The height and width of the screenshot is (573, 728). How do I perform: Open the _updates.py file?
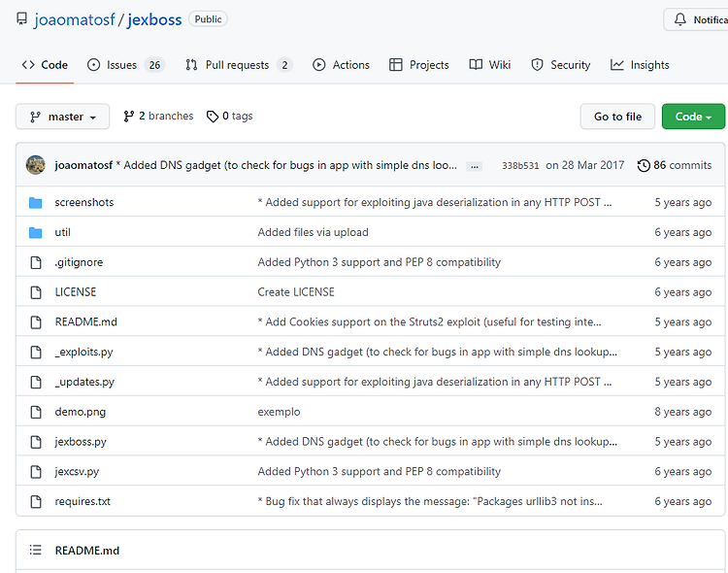click(x=84, y=382)
